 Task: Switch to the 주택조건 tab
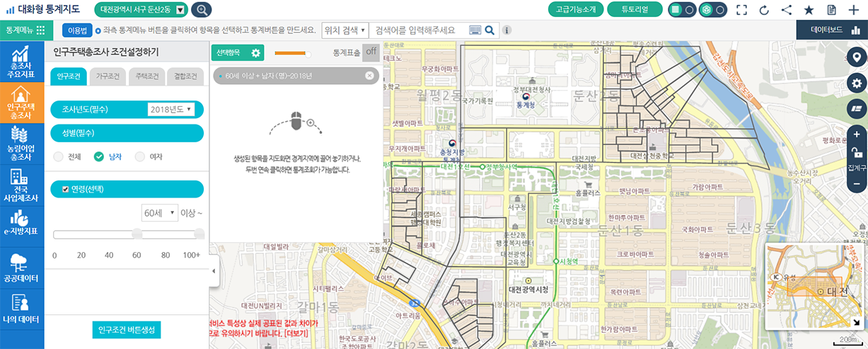coord(146,76)
